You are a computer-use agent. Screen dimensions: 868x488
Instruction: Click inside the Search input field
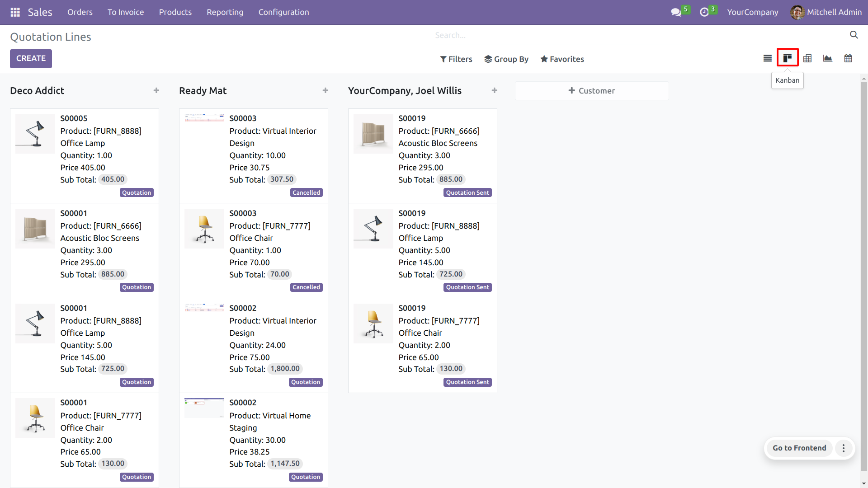633,35
